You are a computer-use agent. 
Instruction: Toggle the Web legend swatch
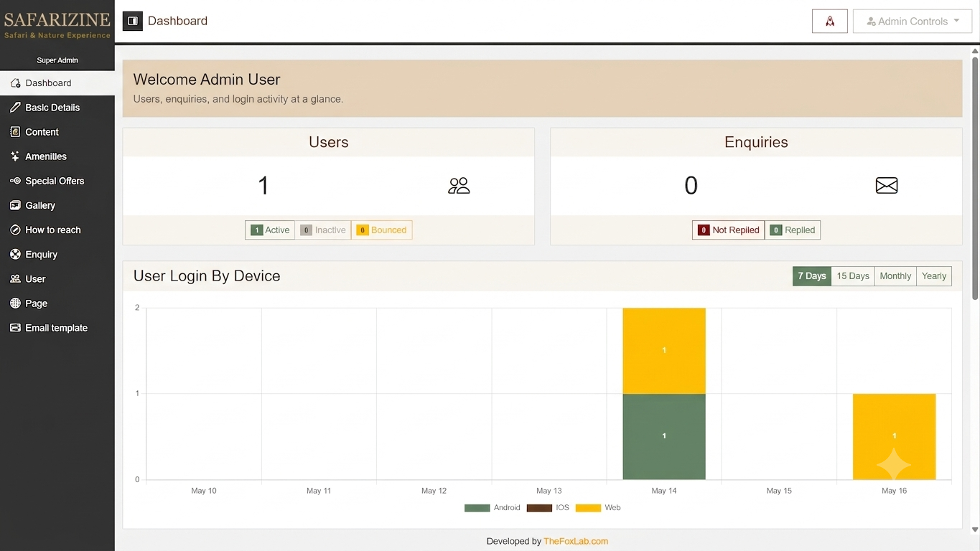point(588,508)
